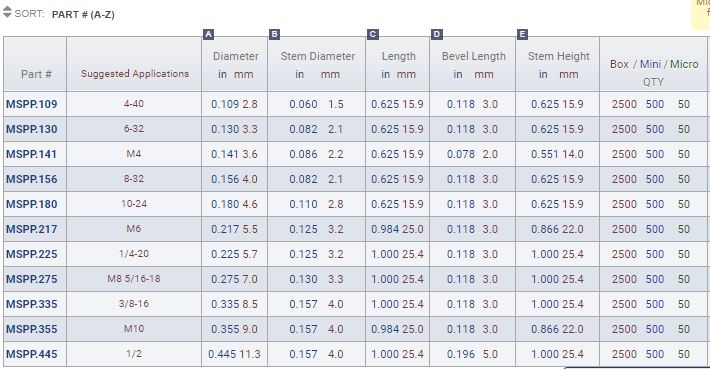This screenshot has width=710, height=369.
Task: Click the Part # column header
Action: [x=36, y=74]
